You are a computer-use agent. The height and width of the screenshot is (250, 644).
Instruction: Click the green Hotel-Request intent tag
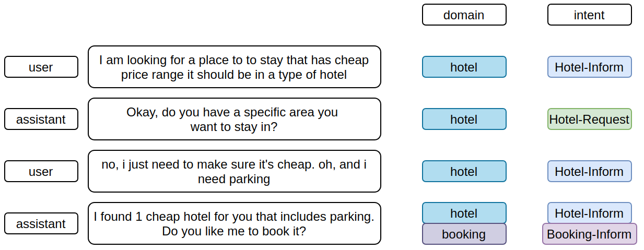[x=589, y=119]
